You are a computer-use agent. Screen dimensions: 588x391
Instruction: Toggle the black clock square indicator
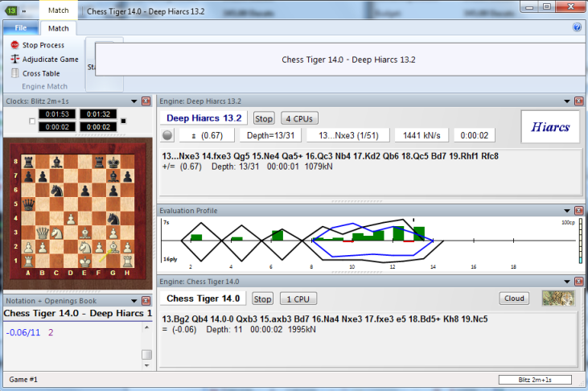tap(123, 121)
